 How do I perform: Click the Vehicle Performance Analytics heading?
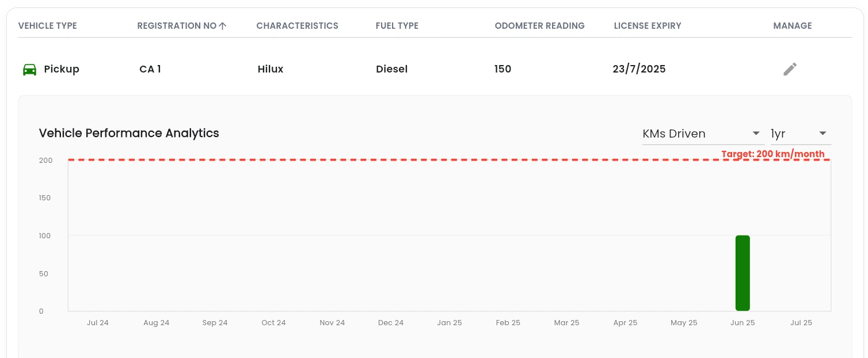[129, 133]
